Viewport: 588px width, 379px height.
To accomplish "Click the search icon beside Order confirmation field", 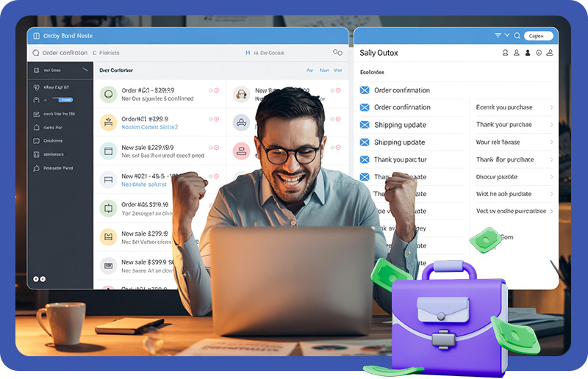I will click(35, 53).
